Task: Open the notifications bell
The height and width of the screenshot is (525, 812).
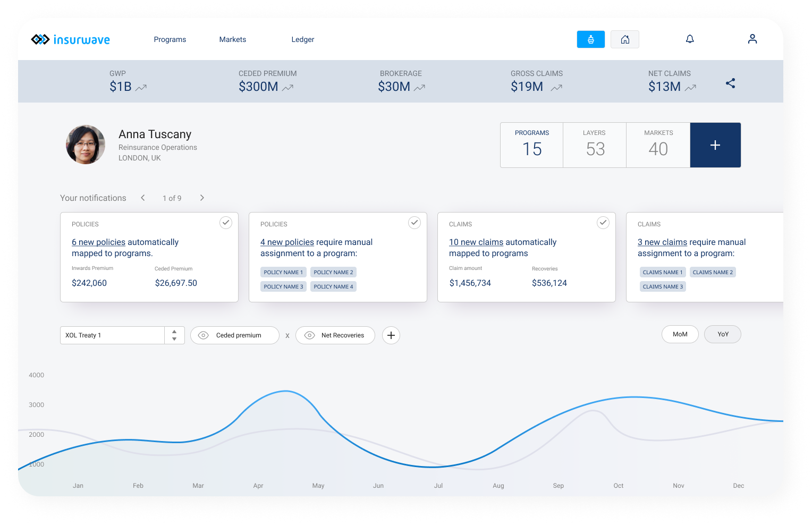Action: (690, 39)
